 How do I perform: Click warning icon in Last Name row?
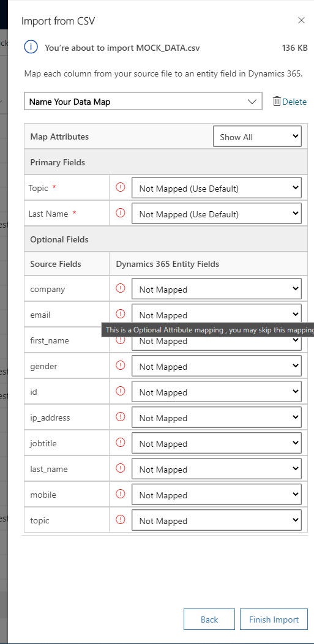tap(120, 213)
